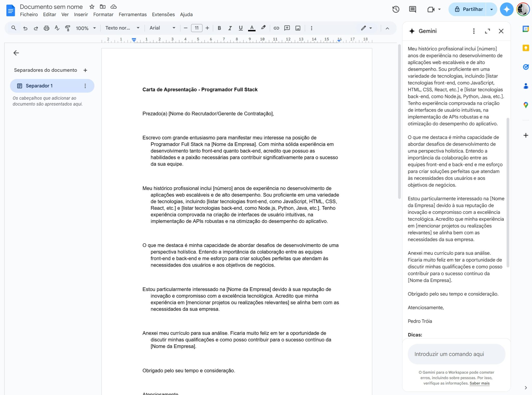Check cloud save status icon
Viewport: 532px width, 395px height.
114,7
